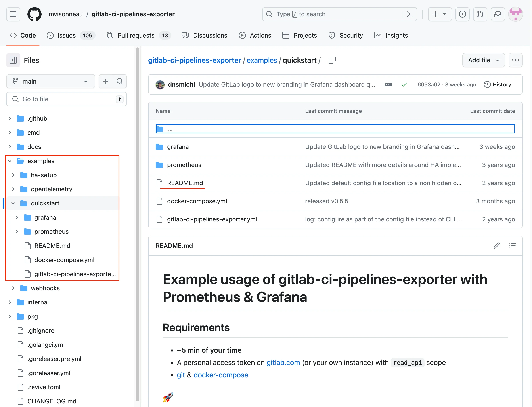The height and width of the screenshot is (407, 532).
Task: View the green check build status
Action: pyautogui.click(x=404, y=85)
